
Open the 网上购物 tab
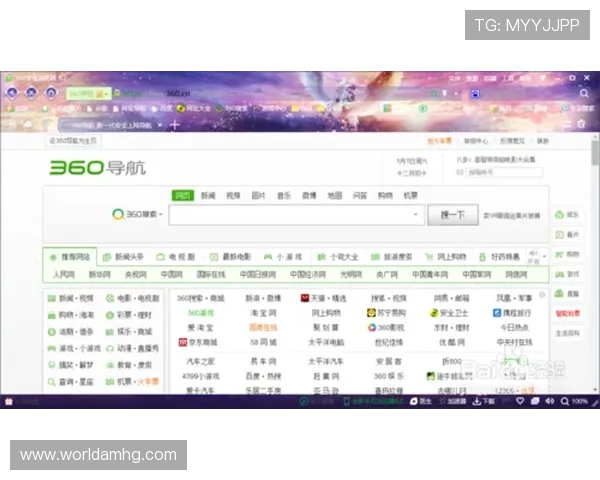point(446,257)
